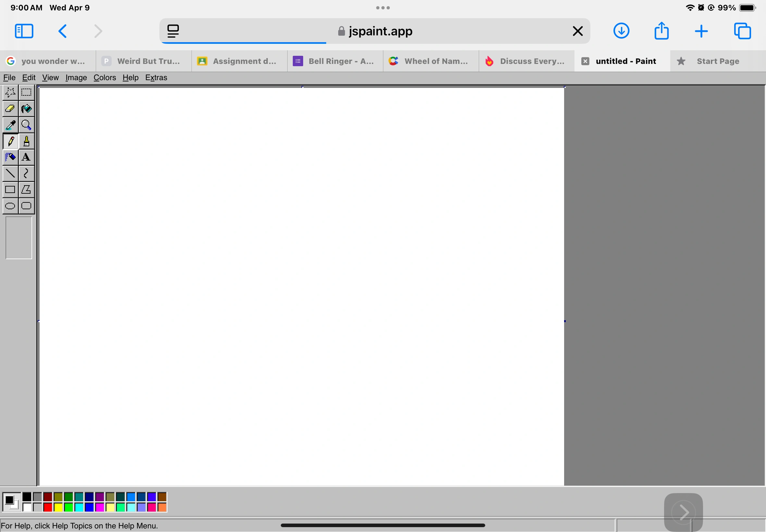Viewport: 766px width, 532px height.
Task: Open the Image menu
Action: point(76,78)
